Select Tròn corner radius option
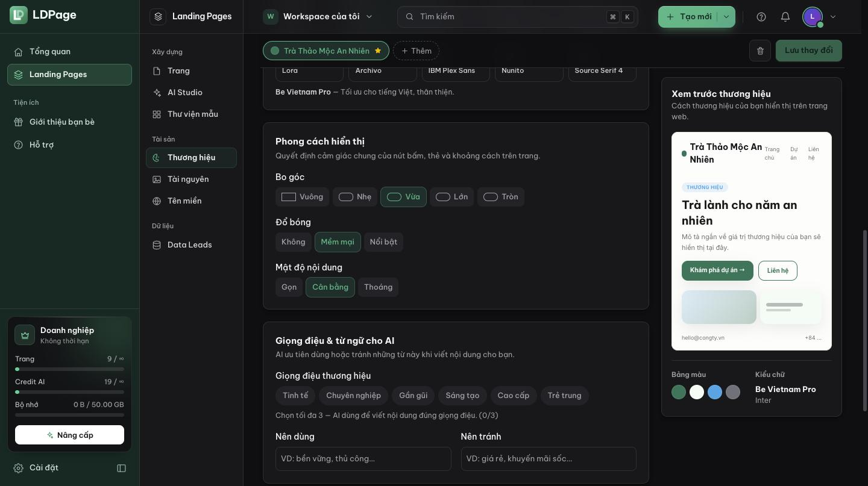This screenshot has width=868, height=486. pyautogui.click(x=501, y=197)
